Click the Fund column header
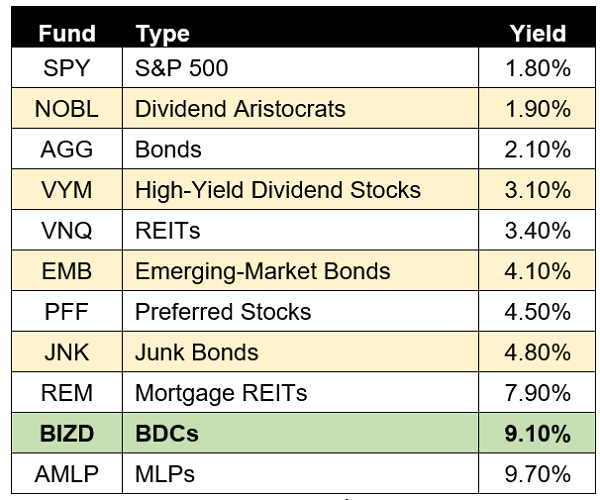Screen dimensions: 600x500 (x=67, y=34)
